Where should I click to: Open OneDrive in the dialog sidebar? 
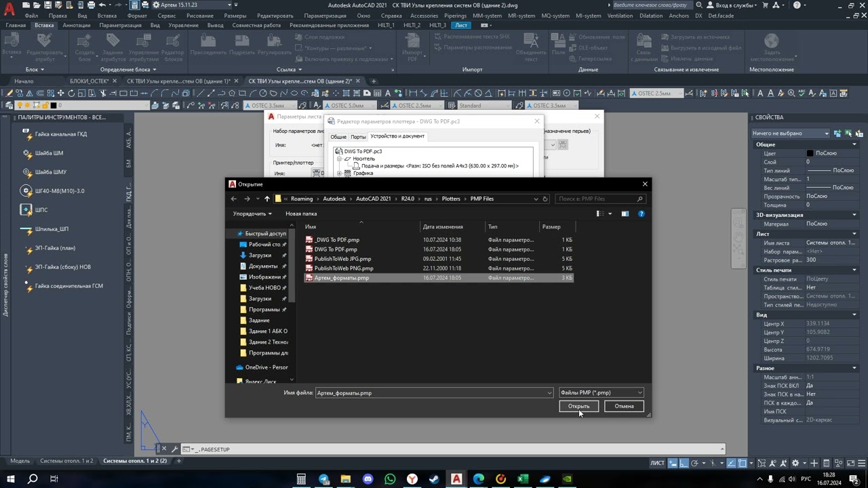(267, 367)
